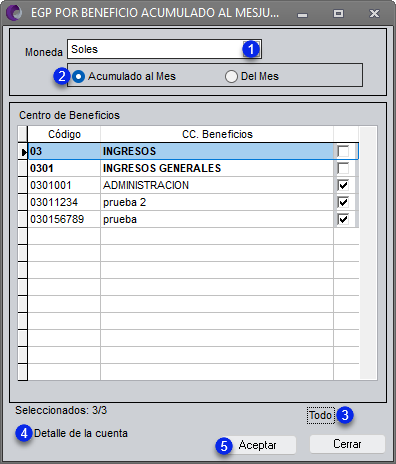This screenshot has width=396, height=464.
Task: Close the window with the X icon
Action: pos(374,13)
